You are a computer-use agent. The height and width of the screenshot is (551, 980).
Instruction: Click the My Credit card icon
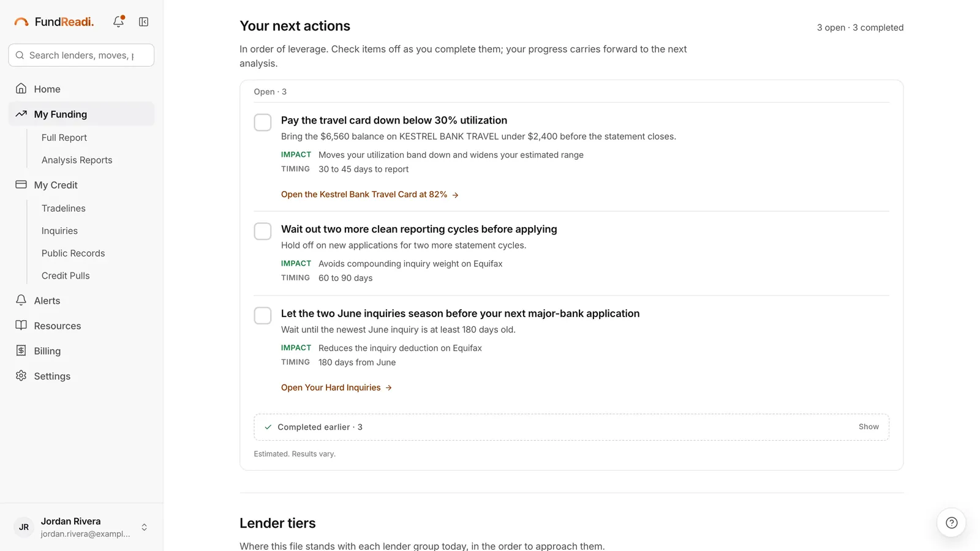tap(21, 184)
